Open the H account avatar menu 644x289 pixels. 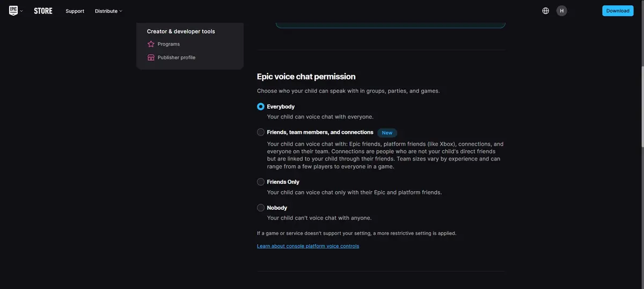(x=562, y=11)
